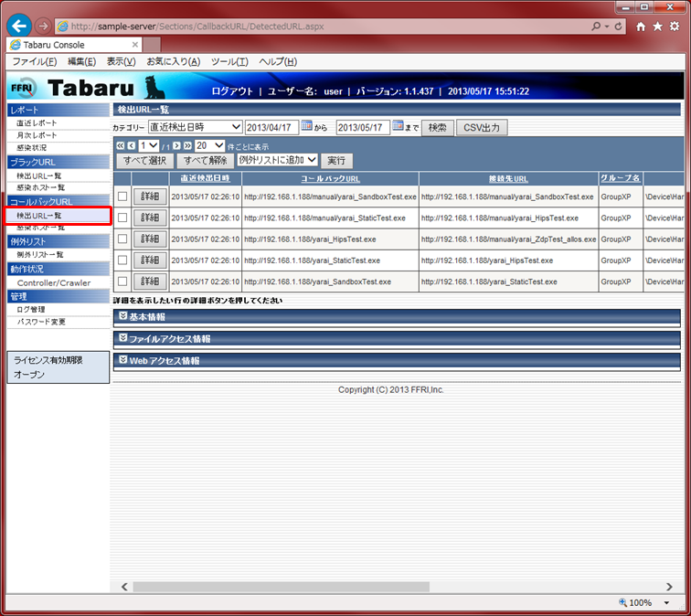Open the カテゴリー dropdown showing 直近検出日時

point(195,127)
